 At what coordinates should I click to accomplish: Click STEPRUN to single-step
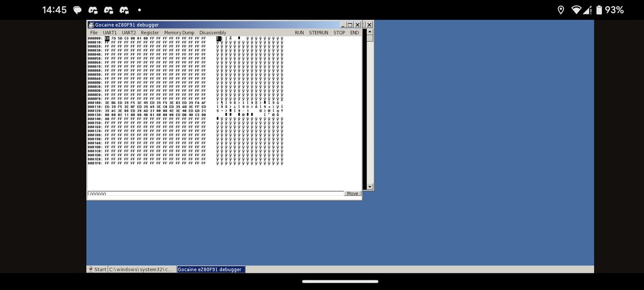tap(319, 33)
